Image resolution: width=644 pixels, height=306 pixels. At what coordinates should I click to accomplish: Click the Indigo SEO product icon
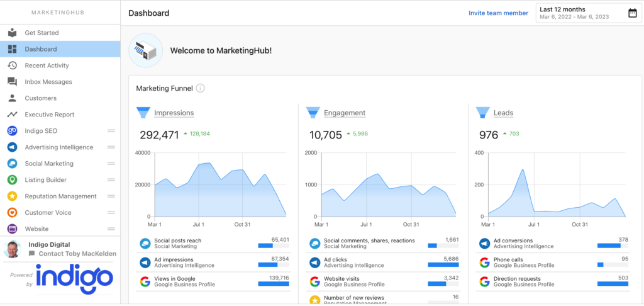coord(13,131)
